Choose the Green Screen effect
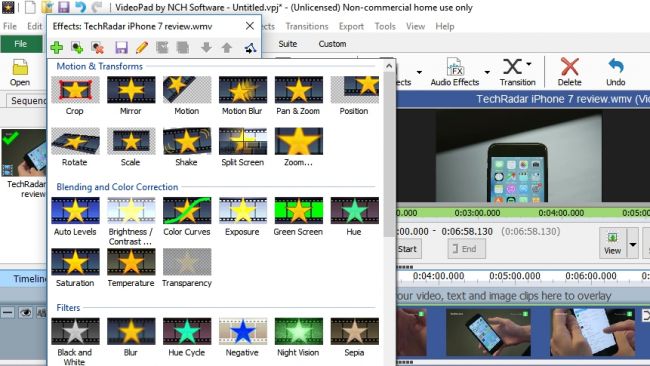Image resolution: width=650 pixels, height=366 pixels. [x=298, y=217]
